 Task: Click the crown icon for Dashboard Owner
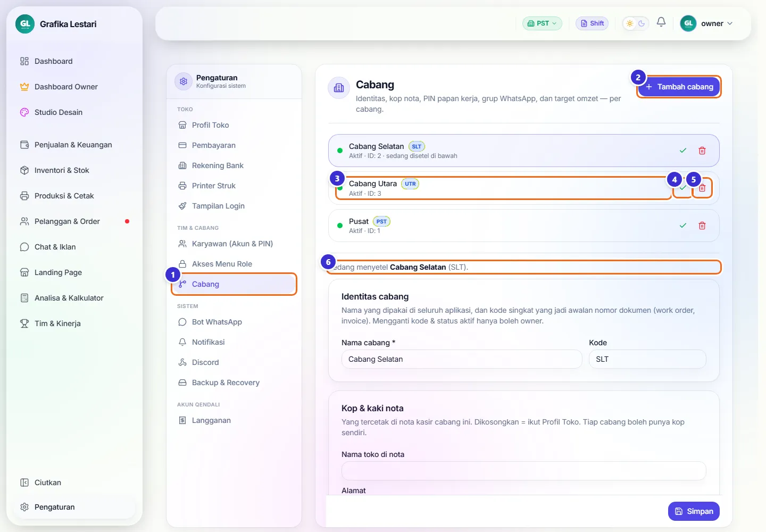(24, 87)
